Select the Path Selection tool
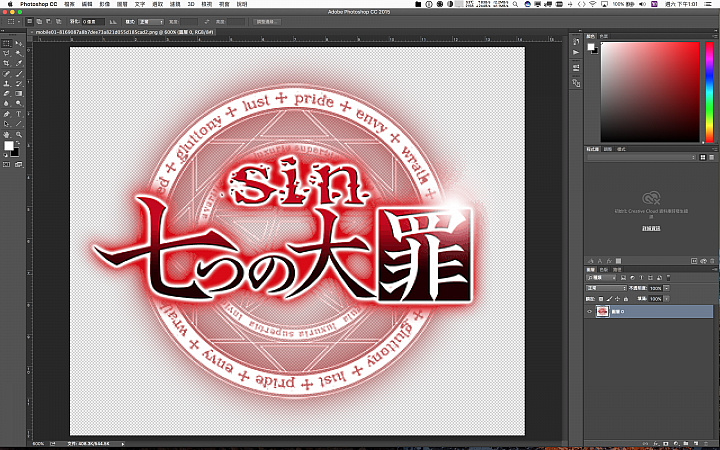 pyautogui.click(x=6, y=124)
